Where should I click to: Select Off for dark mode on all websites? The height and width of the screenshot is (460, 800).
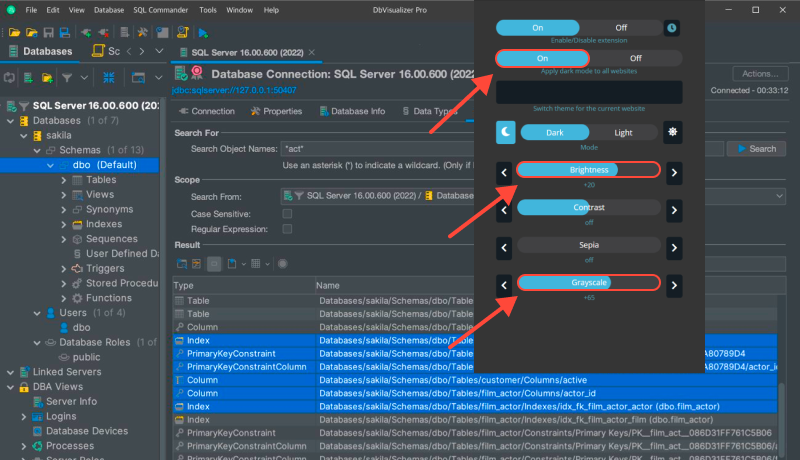point(636,58)
